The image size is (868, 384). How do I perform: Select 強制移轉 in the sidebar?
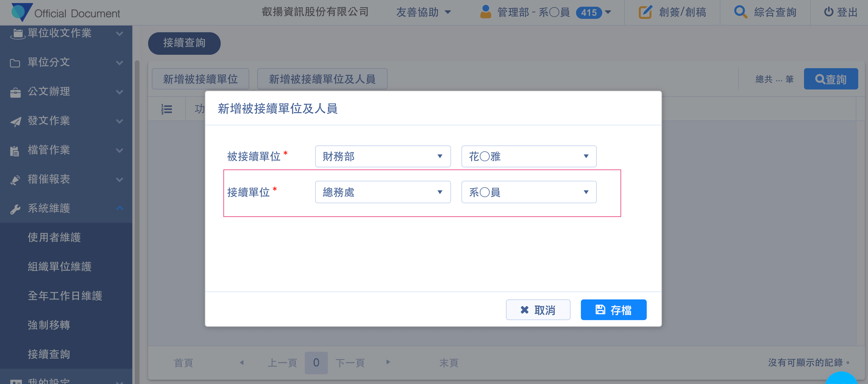pyautogui.click(x=49, y=325)
